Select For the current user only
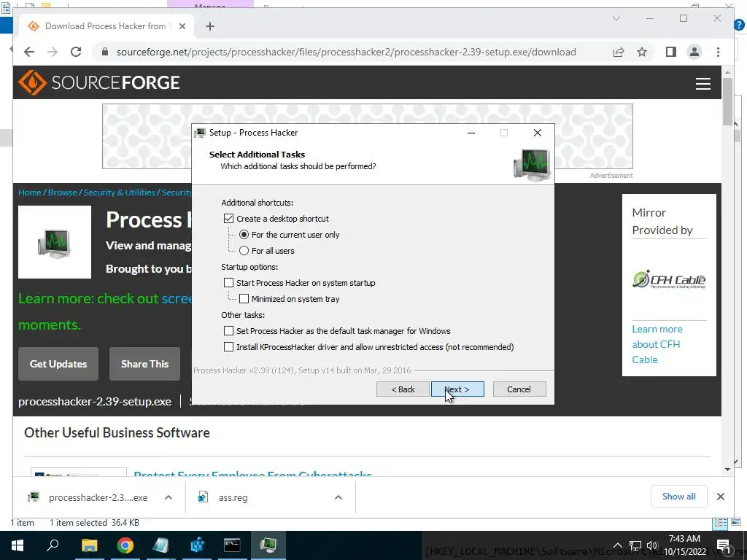747x560 pixels. tap(244, 235)
